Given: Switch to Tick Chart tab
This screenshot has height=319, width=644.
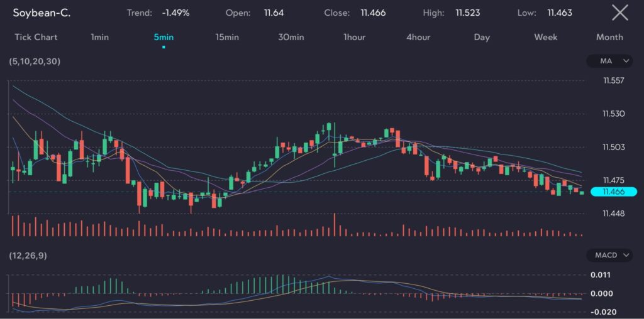Looking at the screenshot, I should coord(36,37).
